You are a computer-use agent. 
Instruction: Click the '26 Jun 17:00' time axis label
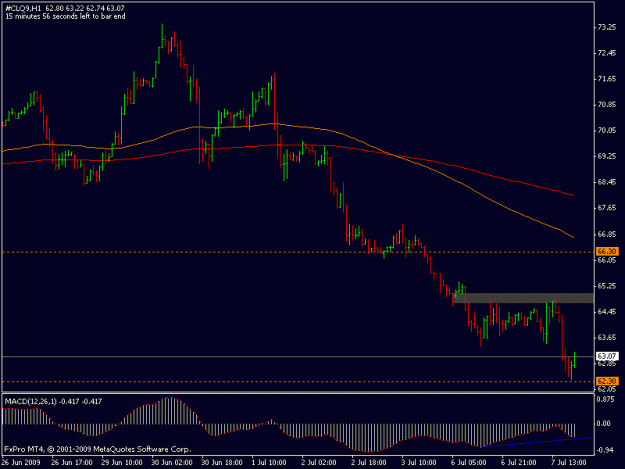(72, 463)
